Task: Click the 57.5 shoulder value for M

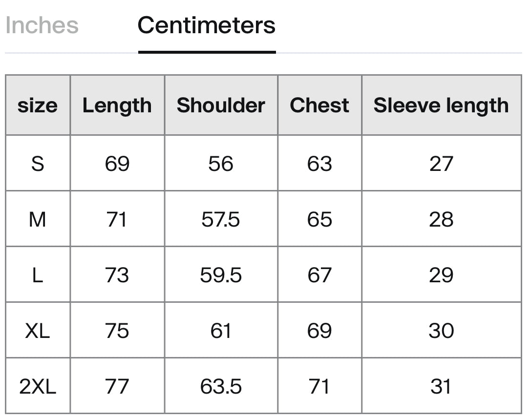Action: [221, 220]
